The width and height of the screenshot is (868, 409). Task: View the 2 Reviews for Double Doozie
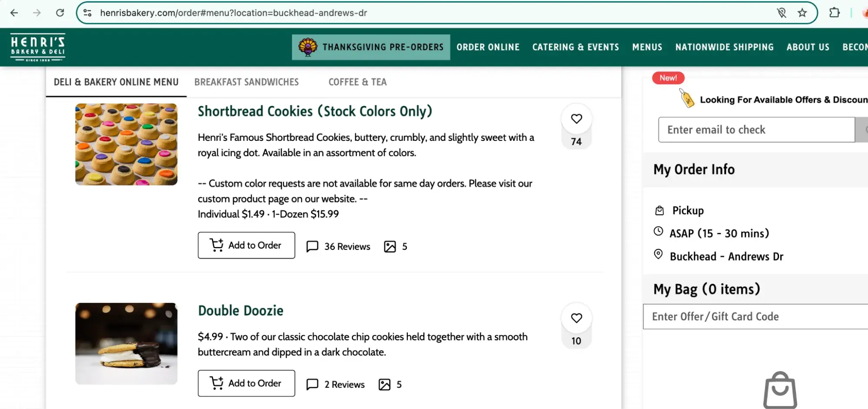tap(336, 385)
